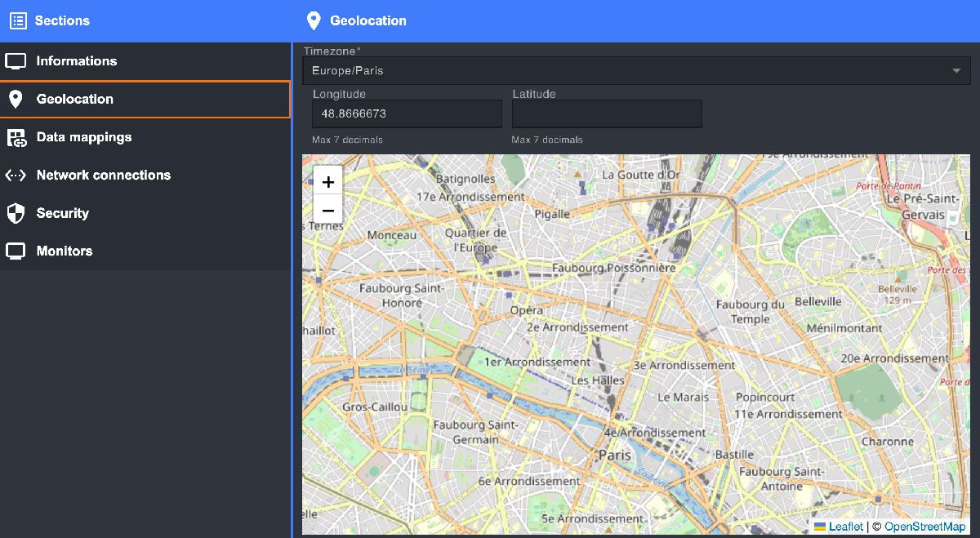This screenshot has height=538, width=980.
Task: Open the Informations section
Action: (x=77, y=61)
